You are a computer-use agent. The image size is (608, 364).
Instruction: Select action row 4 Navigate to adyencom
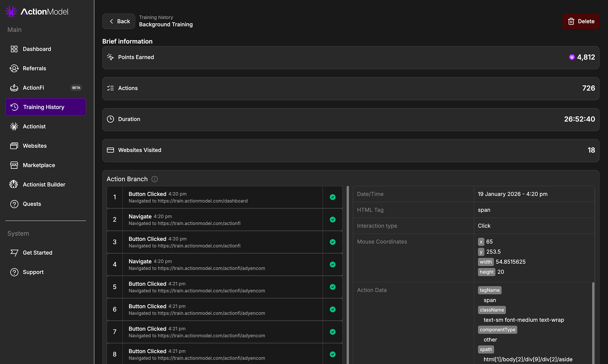click(x=224, y=264)
